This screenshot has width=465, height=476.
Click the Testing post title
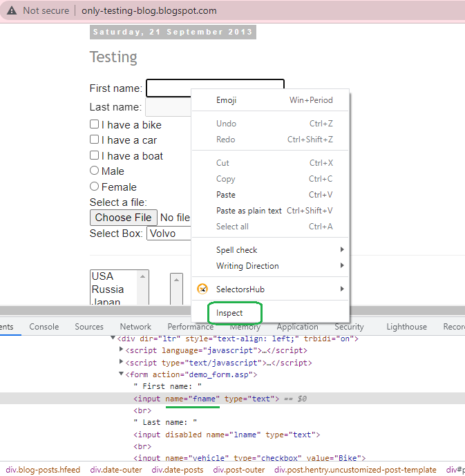tap(113, 57)
